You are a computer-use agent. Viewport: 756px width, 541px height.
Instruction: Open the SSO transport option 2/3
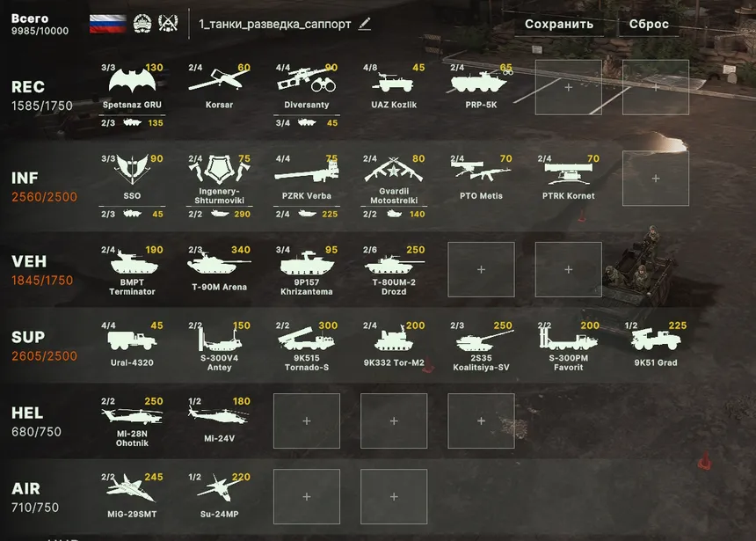coord(132,214)
